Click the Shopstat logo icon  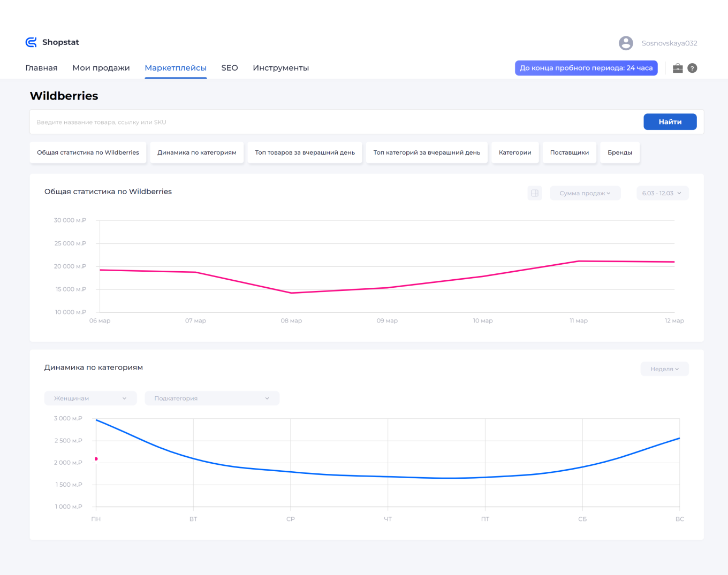point(31,42)
